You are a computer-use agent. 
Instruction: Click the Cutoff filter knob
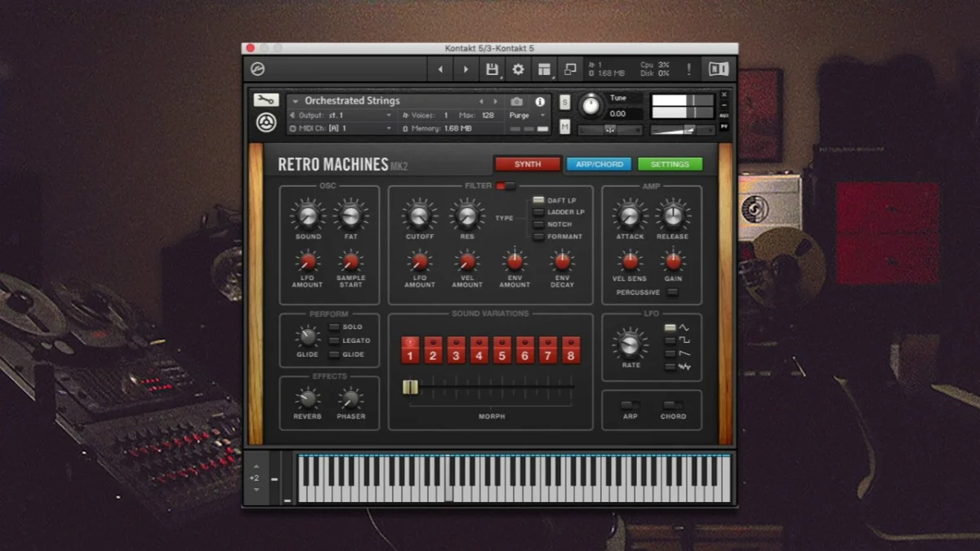[419, 216]
